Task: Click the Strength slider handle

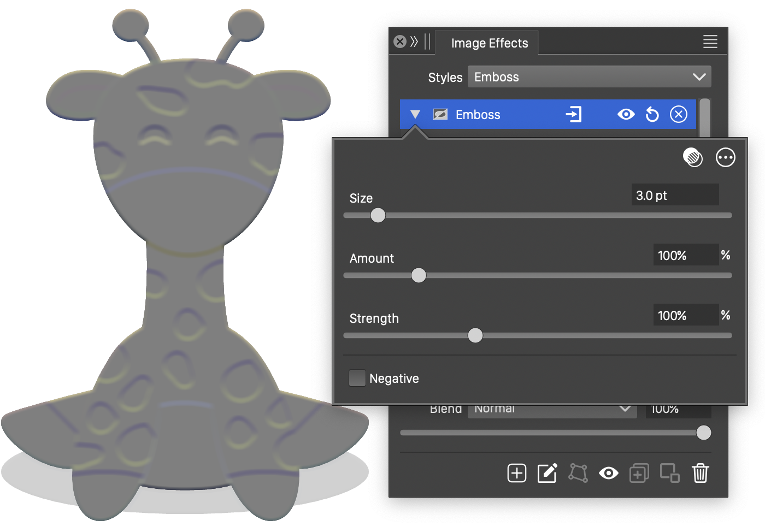Action: [475, 335]
